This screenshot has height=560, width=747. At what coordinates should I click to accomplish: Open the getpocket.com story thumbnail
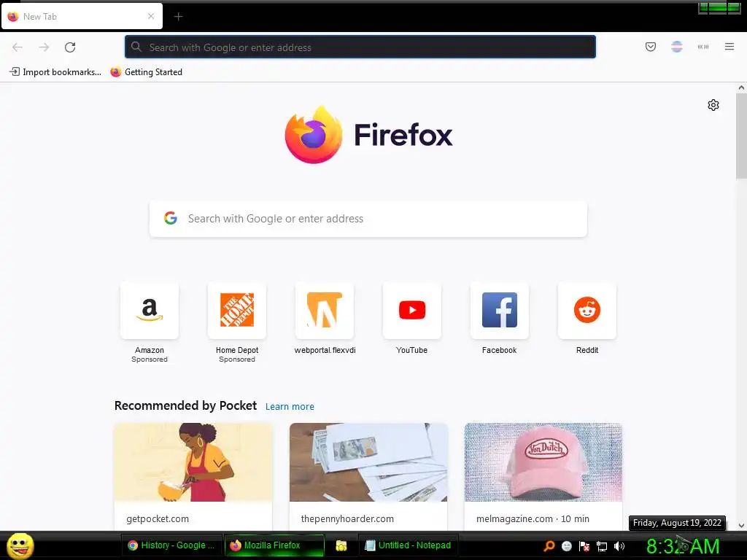point(193,462)
